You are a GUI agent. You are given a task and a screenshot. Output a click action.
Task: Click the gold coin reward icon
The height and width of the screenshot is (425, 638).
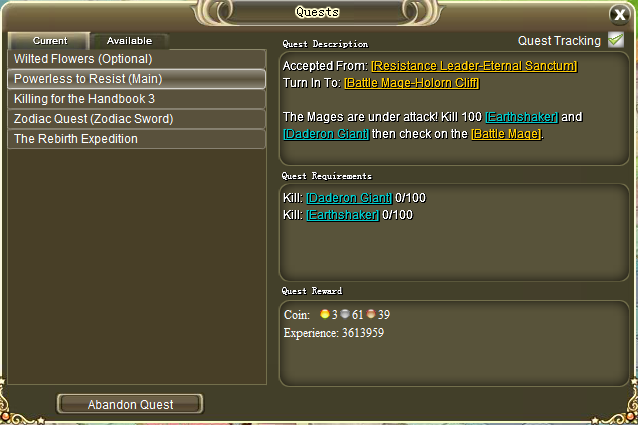325,314
